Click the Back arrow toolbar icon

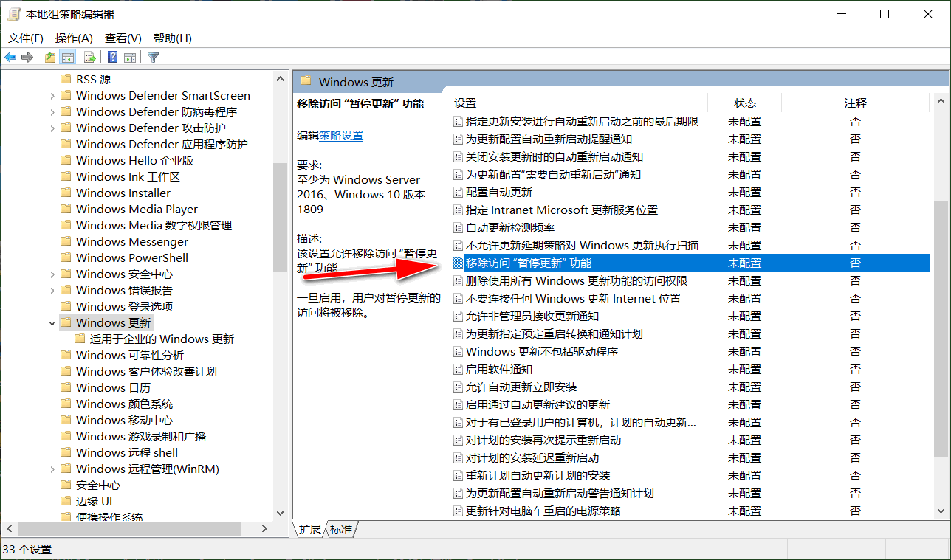(11, 58)
